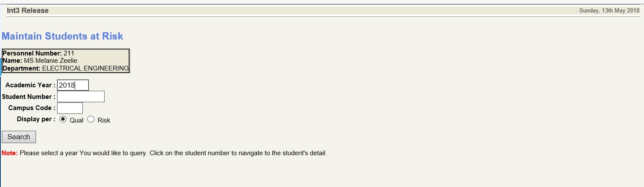The height and width of the screenshot is (187, 644).
Task: Click the Qual option label text
Action: coord(76,120)
